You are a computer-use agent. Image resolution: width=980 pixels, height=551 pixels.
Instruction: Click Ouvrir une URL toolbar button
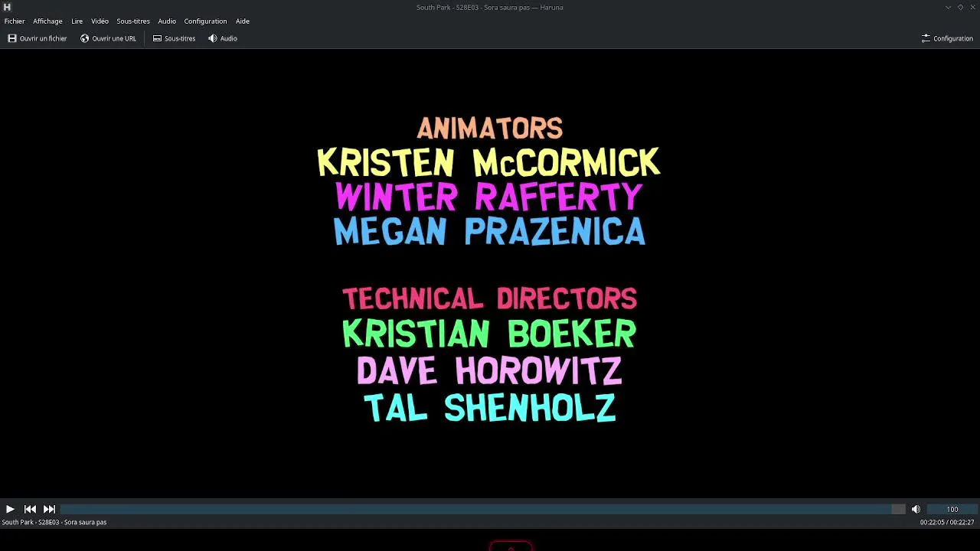coord(108,38)
